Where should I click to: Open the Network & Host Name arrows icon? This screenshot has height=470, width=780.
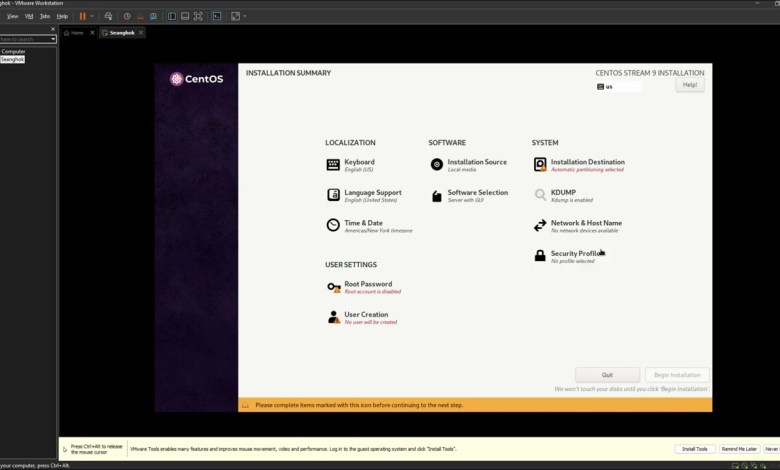point(540,225)
